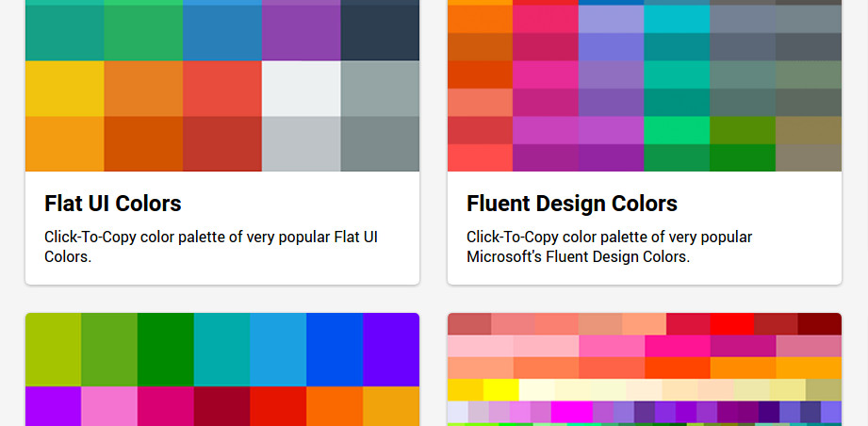Select violet swatch at top-right of bottom-left palette

(391, 350)
